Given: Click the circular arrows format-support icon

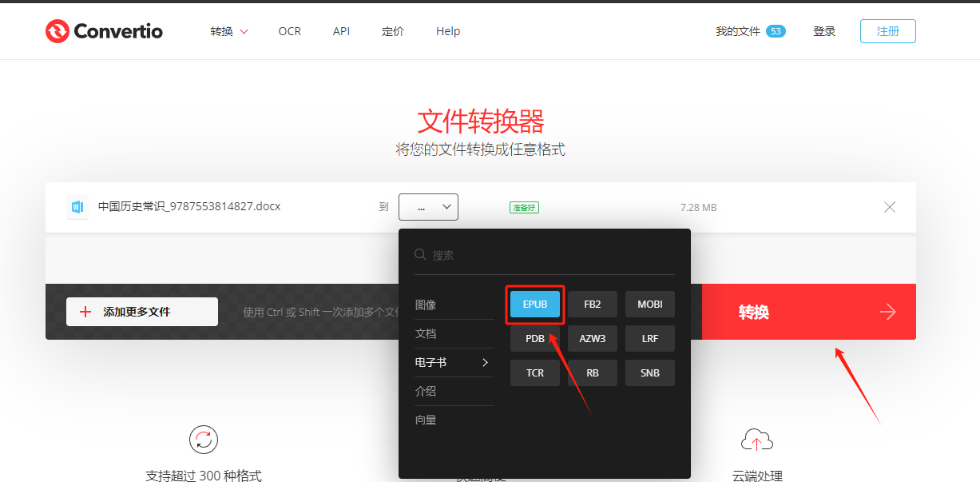Looking at the screenshot, I should pyautogui.click(x=203, y=440).
